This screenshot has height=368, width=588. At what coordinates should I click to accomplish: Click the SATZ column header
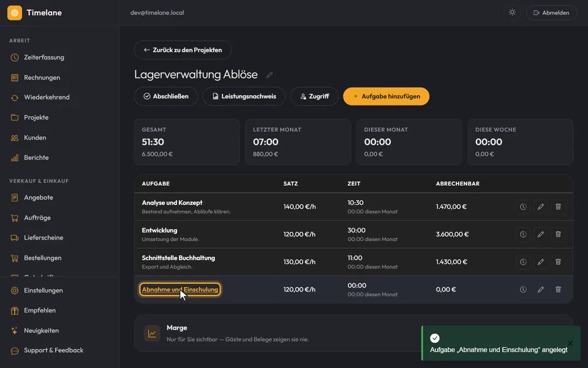pyautogui.click(x=290, y=183)
